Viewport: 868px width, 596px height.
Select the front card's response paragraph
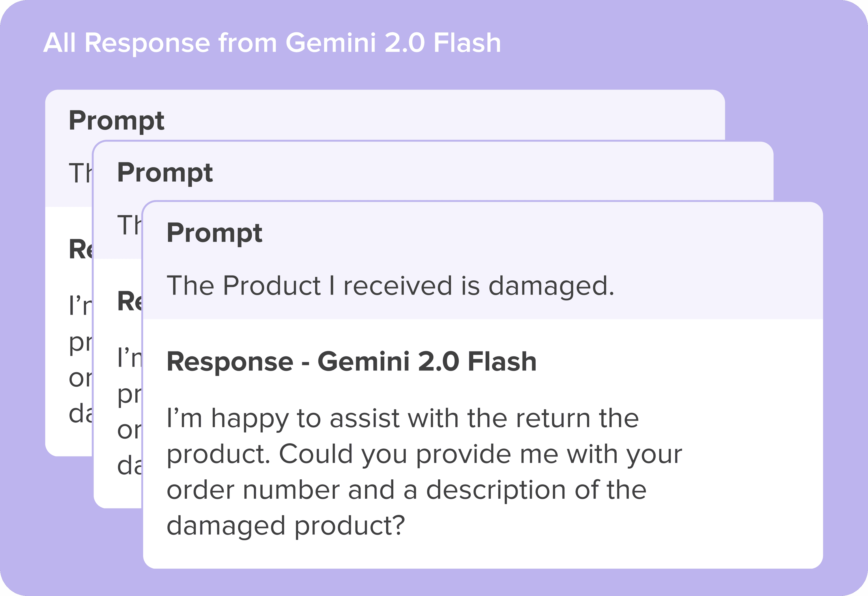(424, 472)
